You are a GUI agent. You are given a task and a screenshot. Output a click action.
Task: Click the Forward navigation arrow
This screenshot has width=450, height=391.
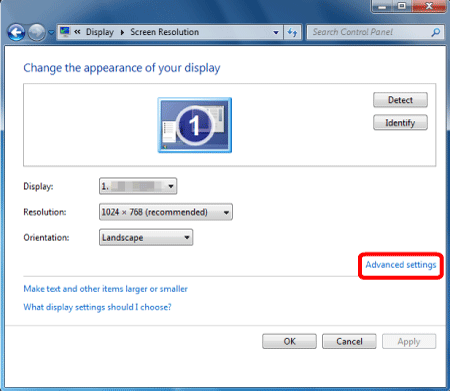coord(36,32)
